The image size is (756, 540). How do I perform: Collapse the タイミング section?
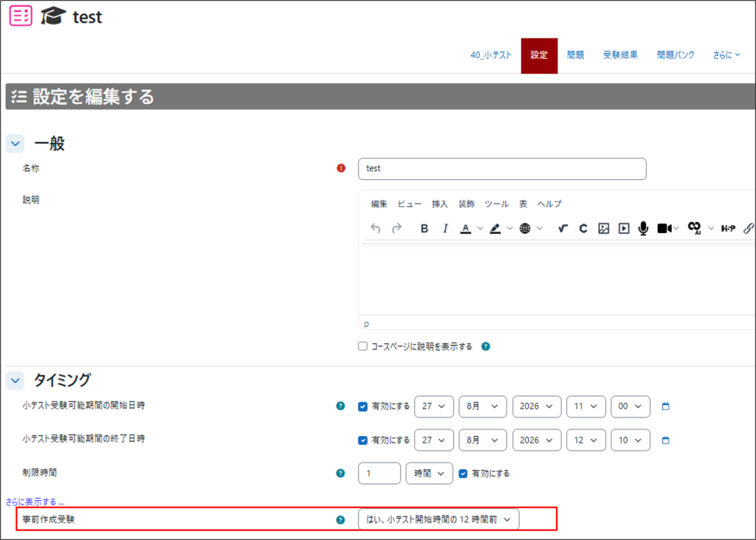15,381
